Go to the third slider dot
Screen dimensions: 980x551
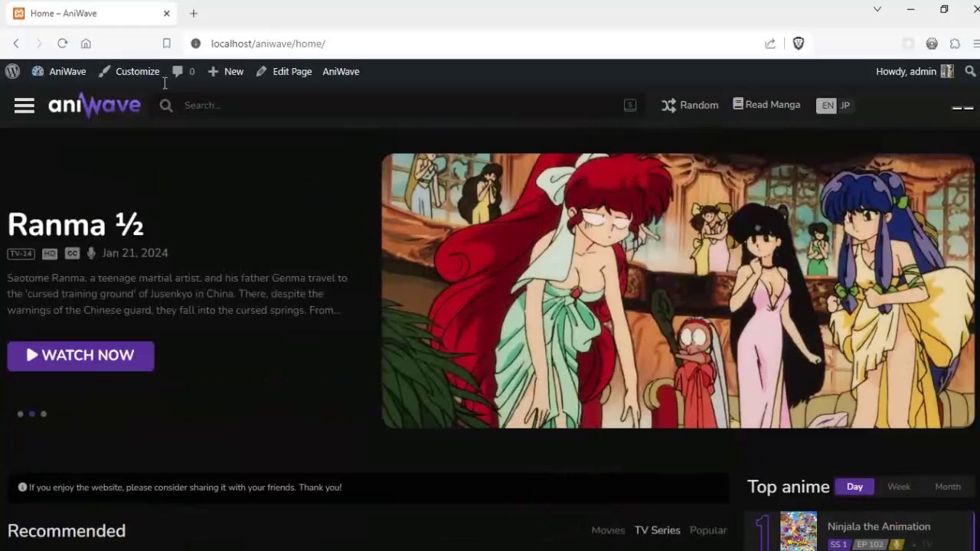(44, 414)
